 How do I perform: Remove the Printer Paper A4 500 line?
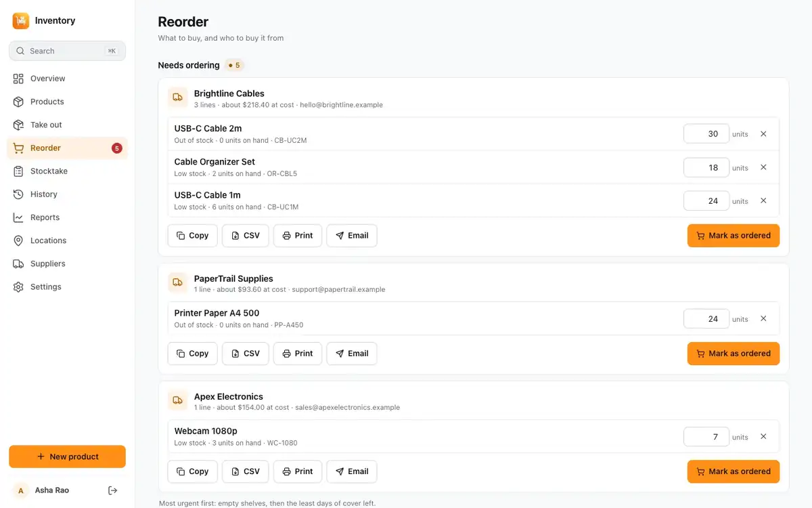coord(763,318)
